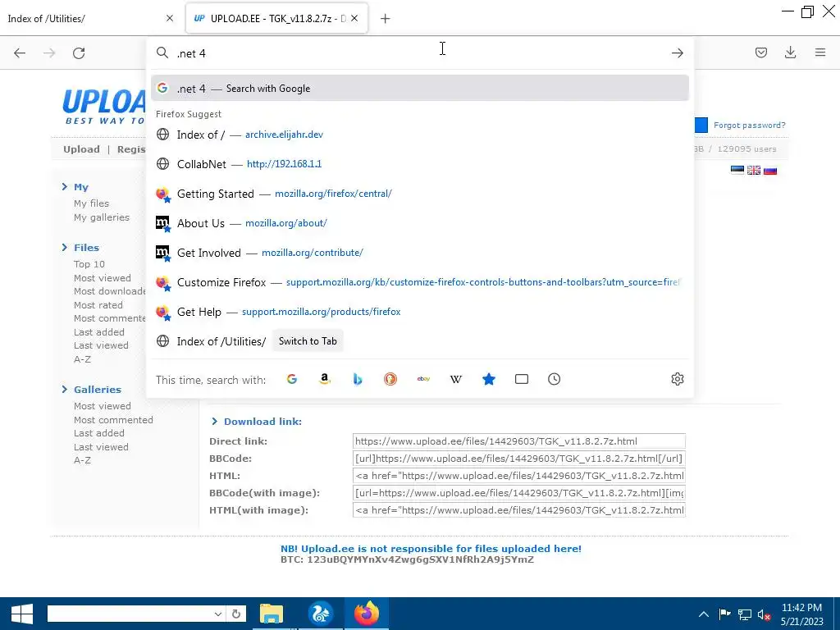The width and height of the screenshot is (840, 630).
Task: Close the UPLOAD.EE tab
Action: point(354,18)
